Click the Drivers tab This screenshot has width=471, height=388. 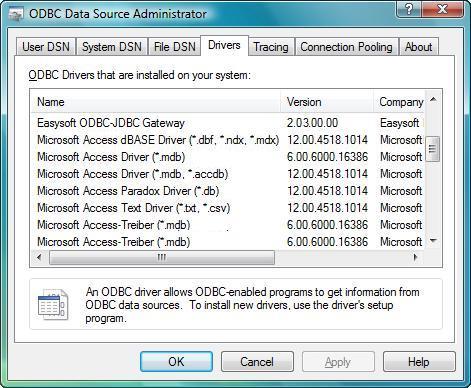[224, 45]
